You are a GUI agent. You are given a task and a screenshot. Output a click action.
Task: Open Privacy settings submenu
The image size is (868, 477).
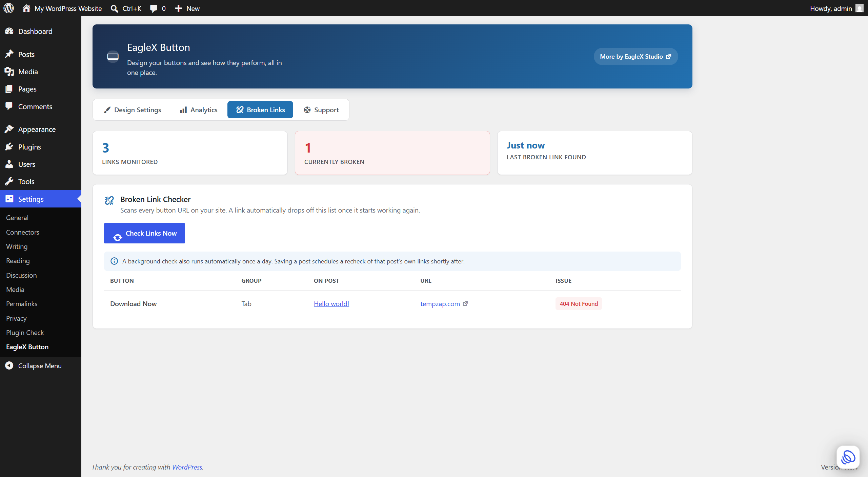pyautogui.click(x=16, y=318)
